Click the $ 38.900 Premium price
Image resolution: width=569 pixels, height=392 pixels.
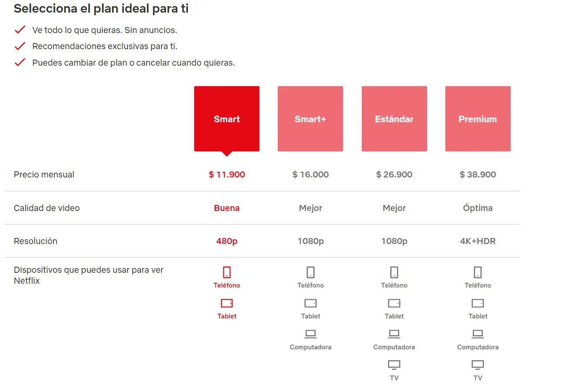pos(478,174)
